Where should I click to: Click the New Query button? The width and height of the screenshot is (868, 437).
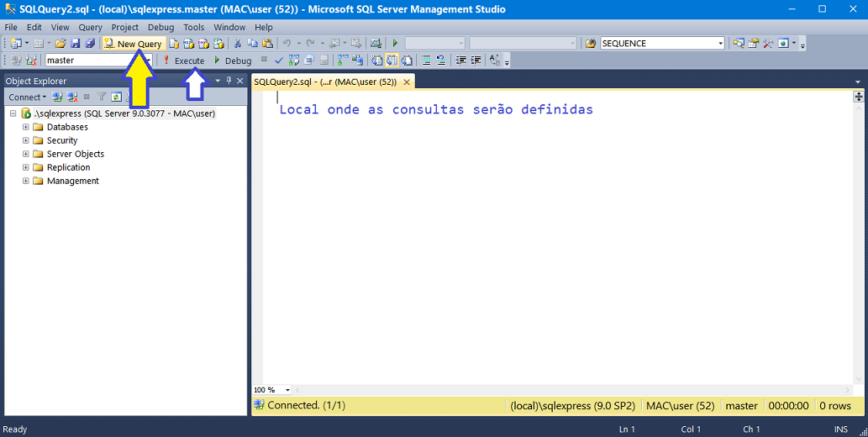click(x=134, y=44)
